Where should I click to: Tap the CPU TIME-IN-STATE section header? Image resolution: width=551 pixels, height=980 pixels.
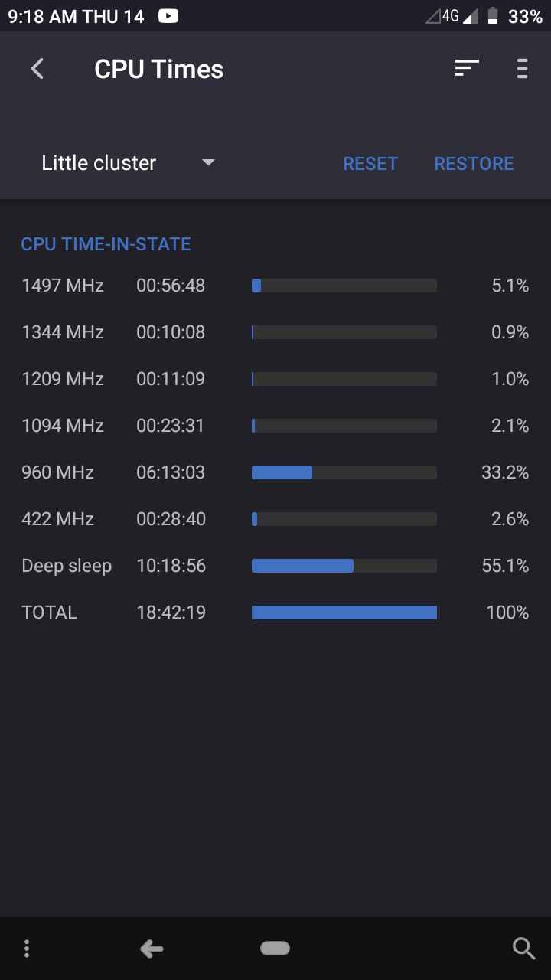[x=106, y=244]
